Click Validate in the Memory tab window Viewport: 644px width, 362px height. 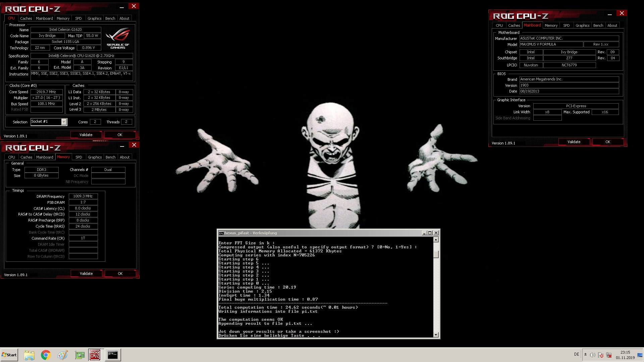[x=86, y=274]
